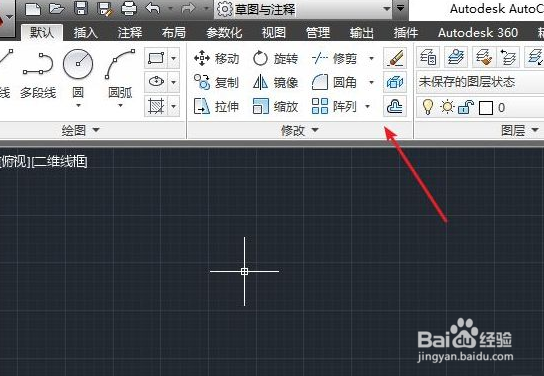Click the 二维线框 visual style control
This screenshot has height=376, width=544.
click(59, 162)
